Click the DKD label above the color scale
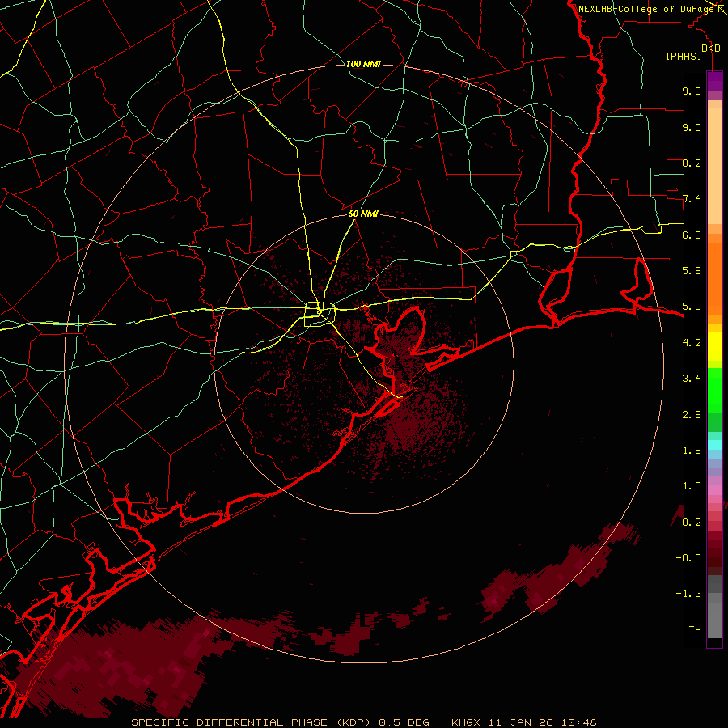The width and height of the screenshot is (728, 728). point(711,49)
